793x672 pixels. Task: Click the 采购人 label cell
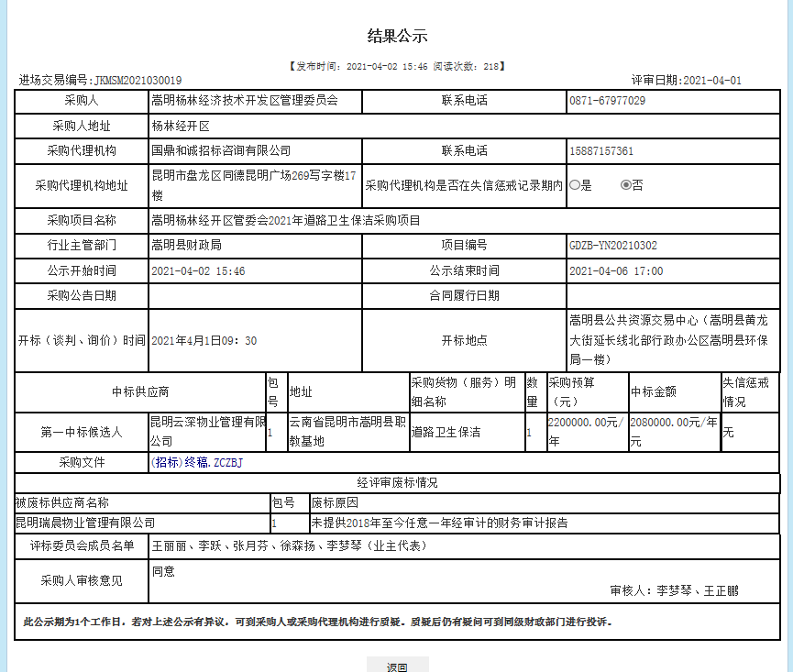[82, 101]
